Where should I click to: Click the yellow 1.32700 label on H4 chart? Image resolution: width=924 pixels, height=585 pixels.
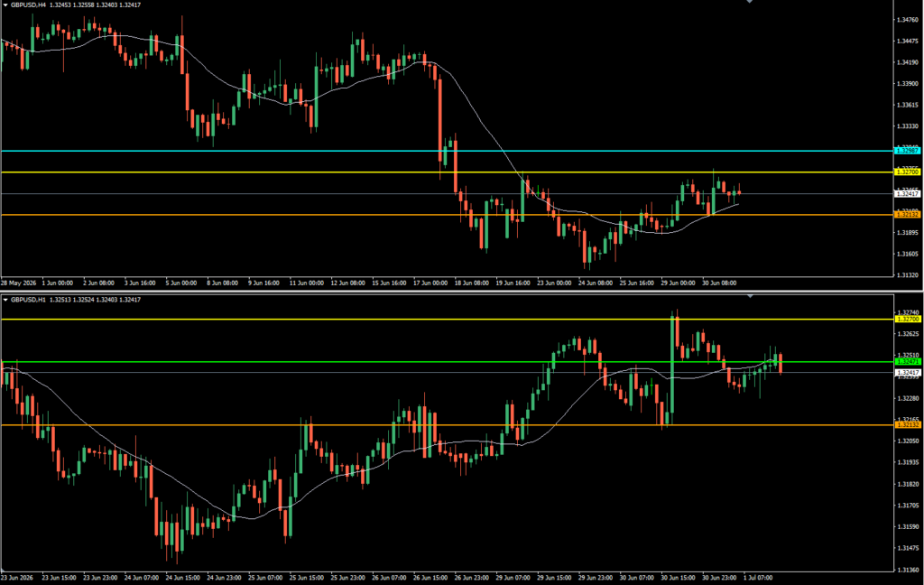(907, 172)
